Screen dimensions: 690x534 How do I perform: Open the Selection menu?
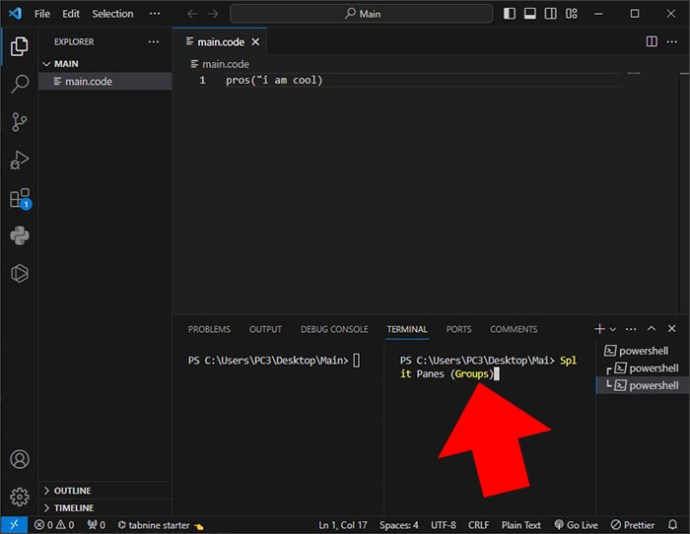point(113,14)
